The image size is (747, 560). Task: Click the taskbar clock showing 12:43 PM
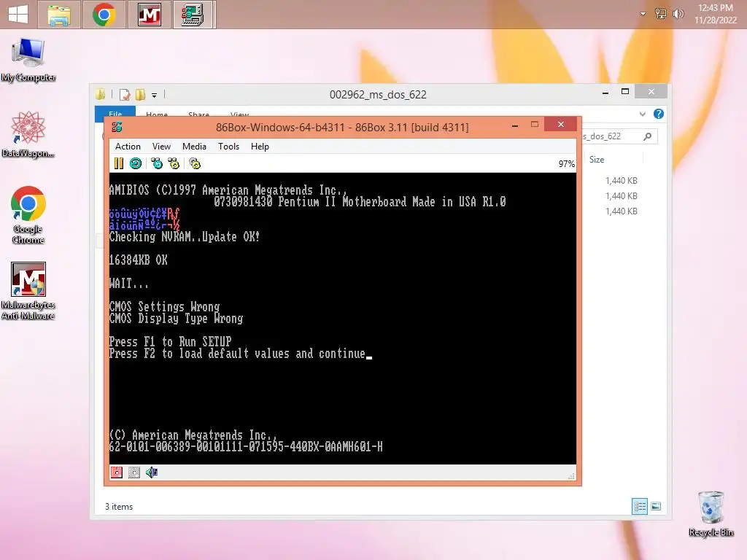tap(716, 14)
